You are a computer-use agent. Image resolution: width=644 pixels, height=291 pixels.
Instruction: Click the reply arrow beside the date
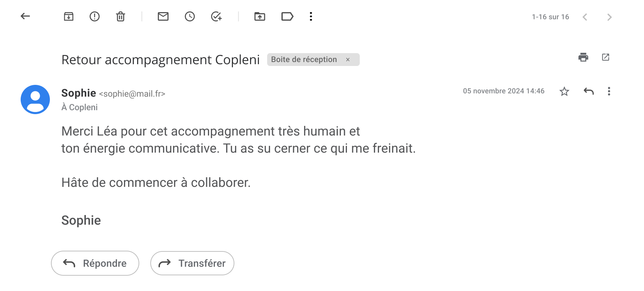tap(588, 91)
